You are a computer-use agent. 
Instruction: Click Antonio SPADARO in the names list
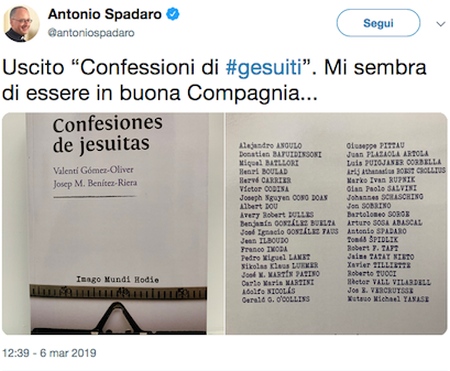pyautogui.click(x=377, y=231)
